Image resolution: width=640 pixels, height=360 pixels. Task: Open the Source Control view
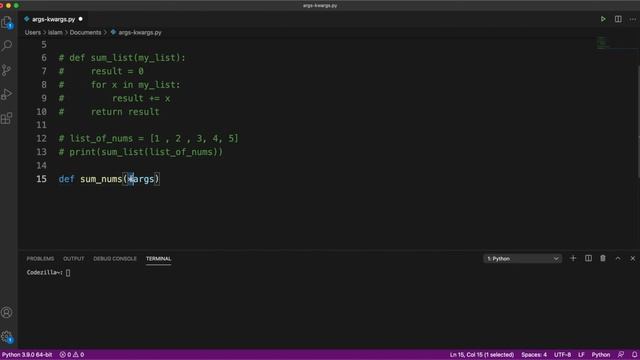(x=7, y=70)
